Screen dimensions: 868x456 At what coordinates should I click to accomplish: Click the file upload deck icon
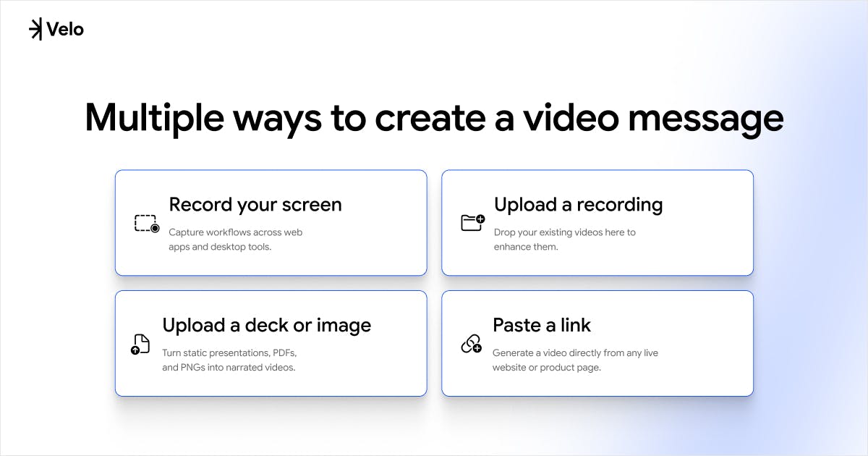coord(140,344)
